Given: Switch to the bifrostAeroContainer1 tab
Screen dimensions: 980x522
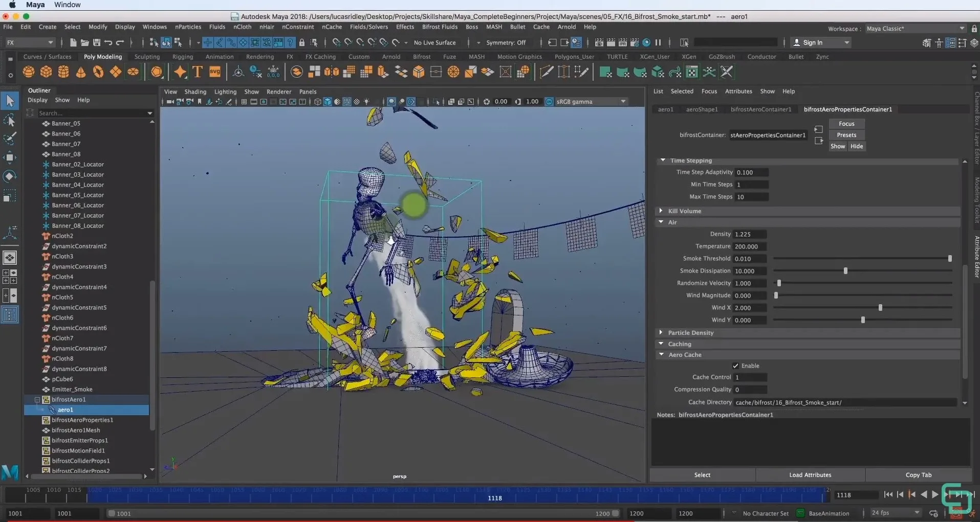Looking at the screenshot, I should coord(761,109).
